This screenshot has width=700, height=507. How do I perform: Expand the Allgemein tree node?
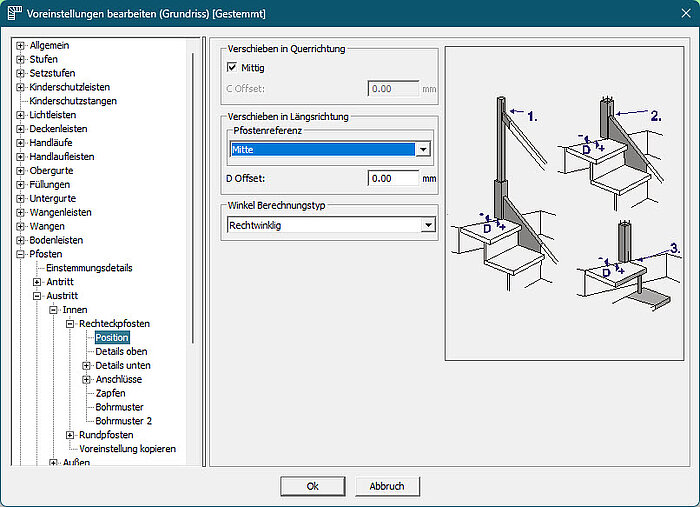[20, 46]
